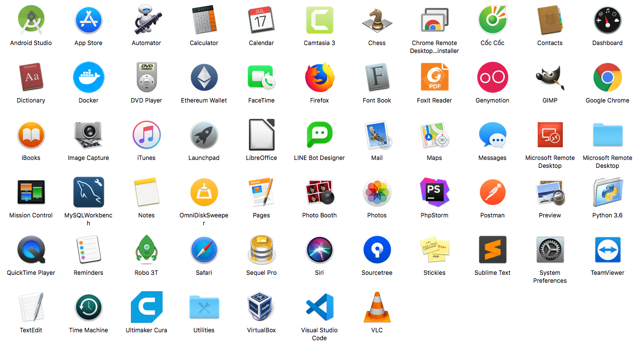Open the Postman app

(492, 192)
